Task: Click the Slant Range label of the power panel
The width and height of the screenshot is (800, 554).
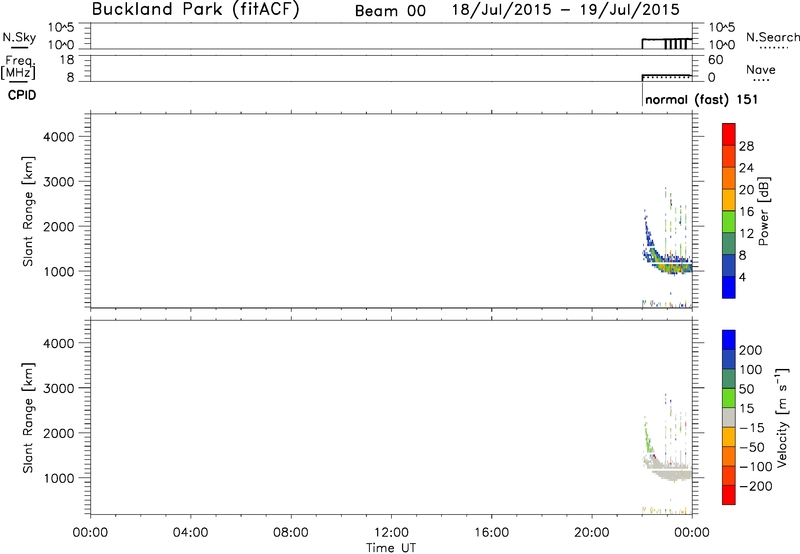Action: tap(28, 211)
